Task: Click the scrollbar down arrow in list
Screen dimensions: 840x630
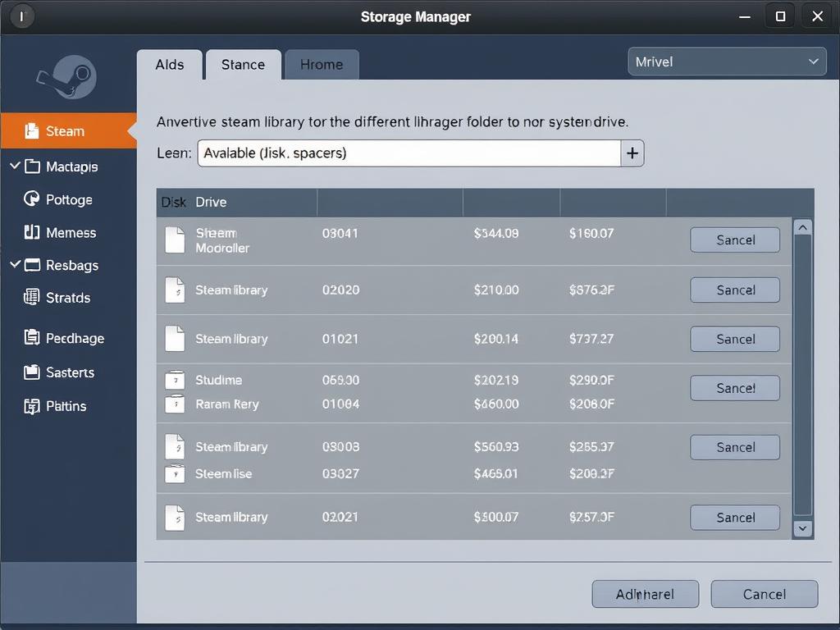Action: (x=803, y=529)
